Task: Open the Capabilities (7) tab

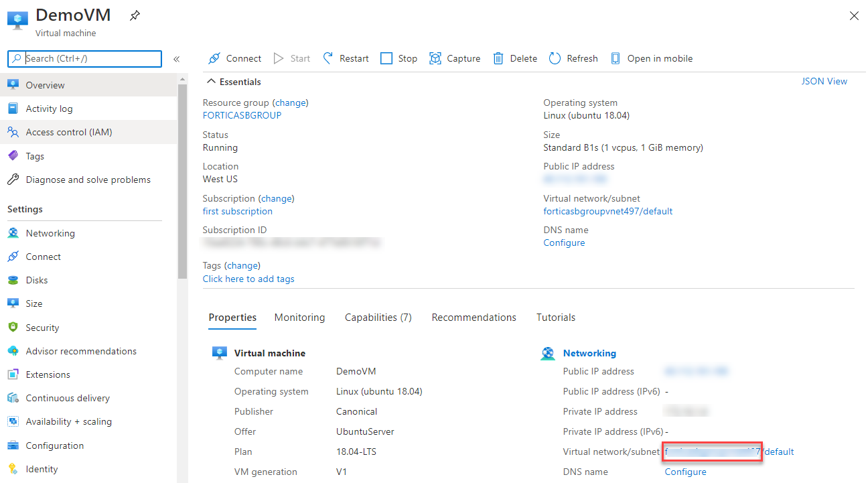Action: [x=378, y=318]
